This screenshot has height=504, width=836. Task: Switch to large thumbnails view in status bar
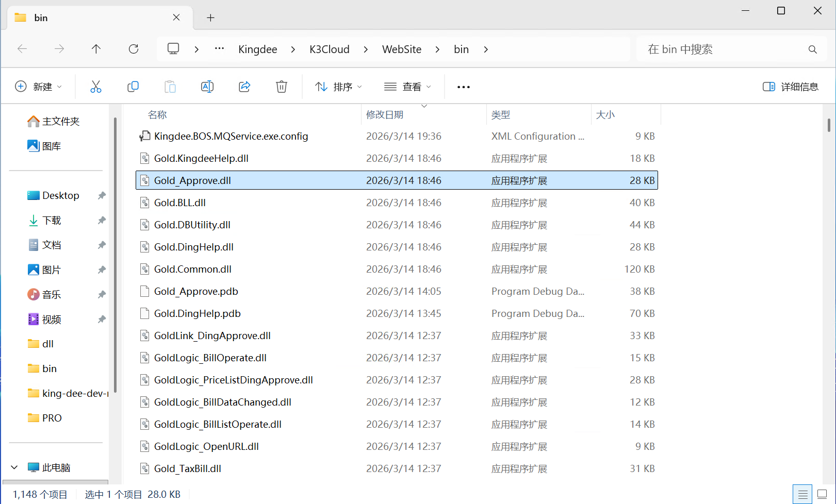[x=822, y=494]
